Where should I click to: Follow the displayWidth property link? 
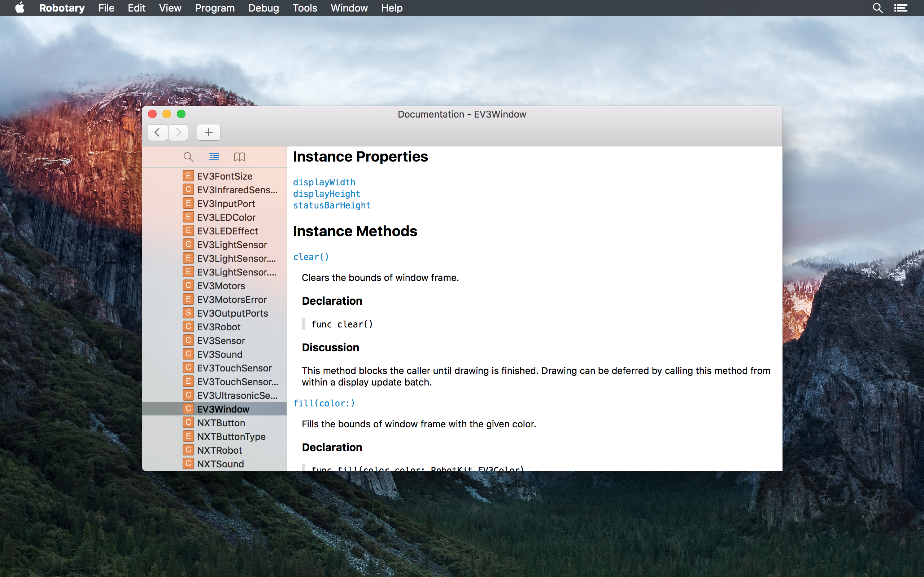(324, 182)
